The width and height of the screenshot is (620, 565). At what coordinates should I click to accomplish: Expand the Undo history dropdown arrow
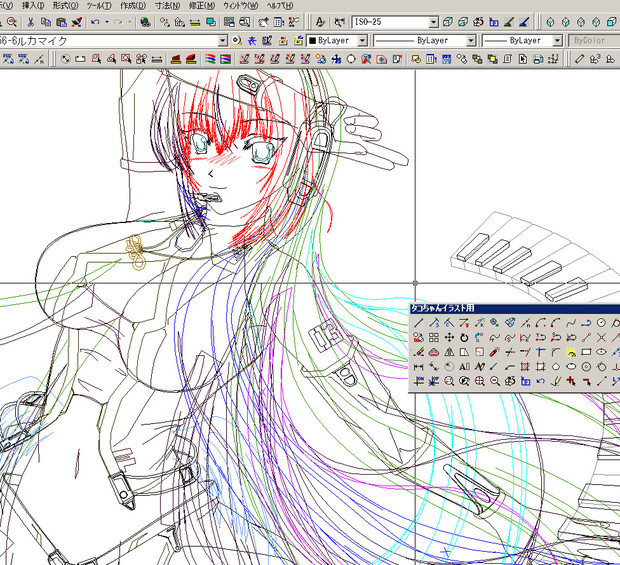tap(106, 22)
